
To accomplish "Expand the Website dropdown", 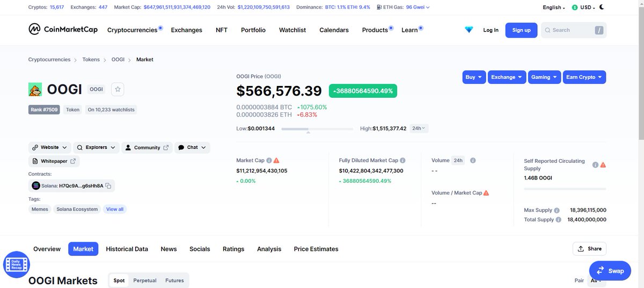I will pos(50,147).
